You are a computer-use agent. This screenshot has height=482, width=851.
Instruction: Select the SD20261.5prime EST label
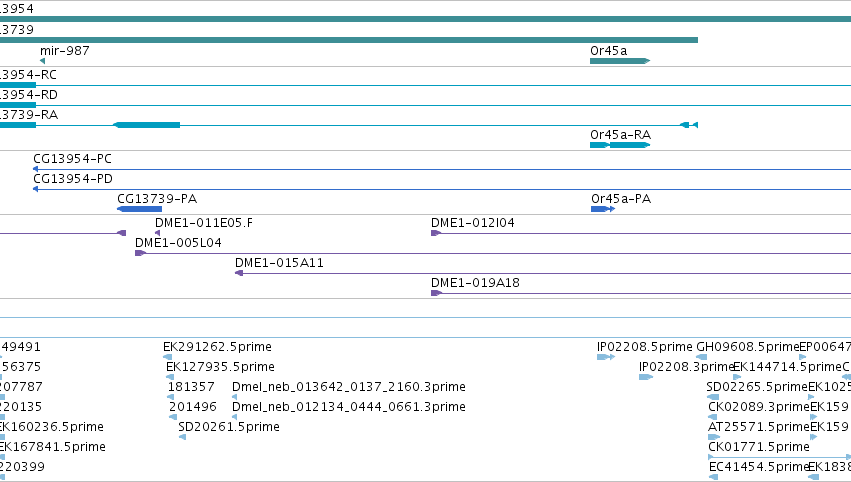(229, 427)
